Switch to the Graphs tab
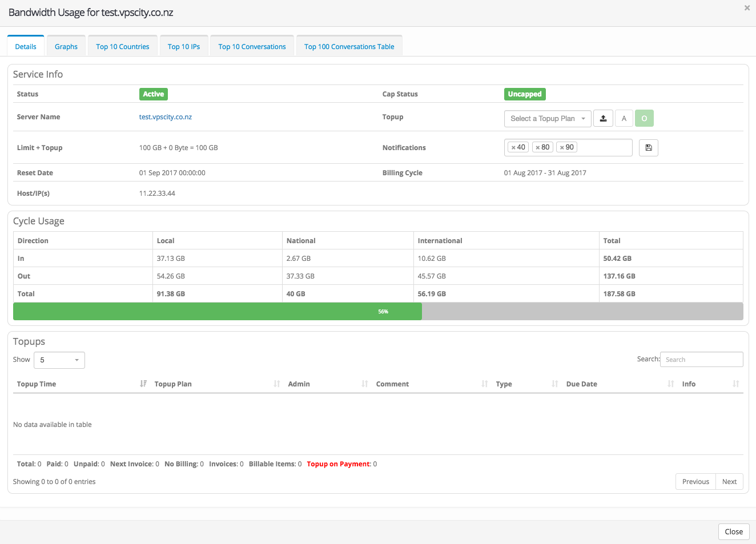 [66, 47]
